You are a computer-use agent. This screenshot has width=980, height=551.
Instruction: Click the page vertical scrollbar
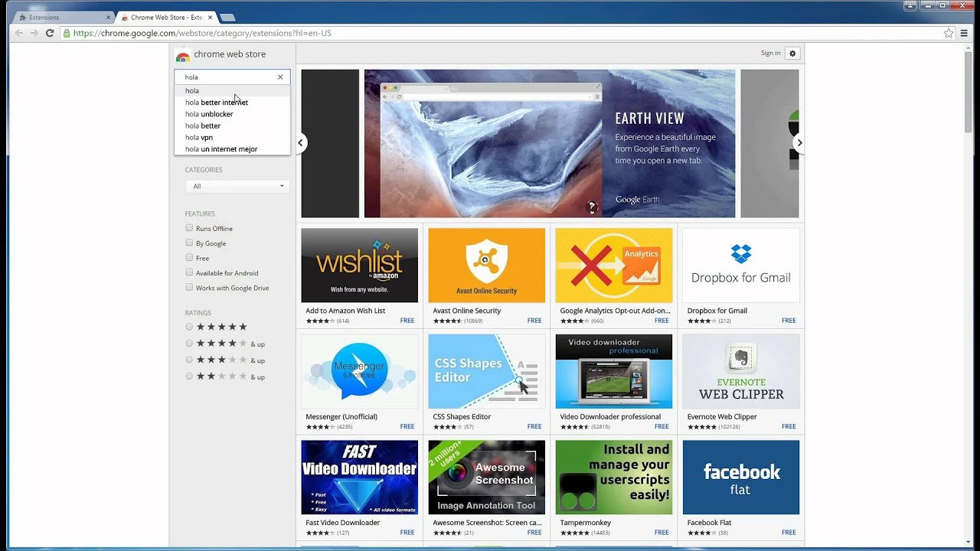(969, 92)
